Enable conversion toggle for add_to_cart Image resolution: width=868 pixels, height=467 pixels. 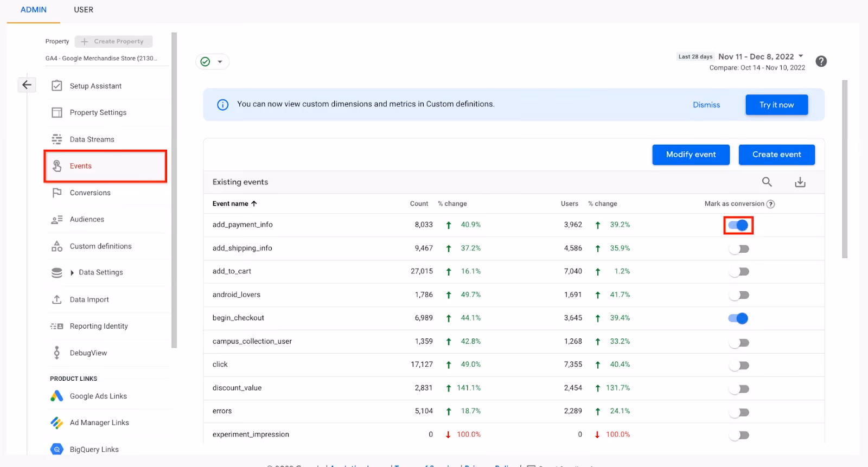pyautogui.click(x=739, y=272)
